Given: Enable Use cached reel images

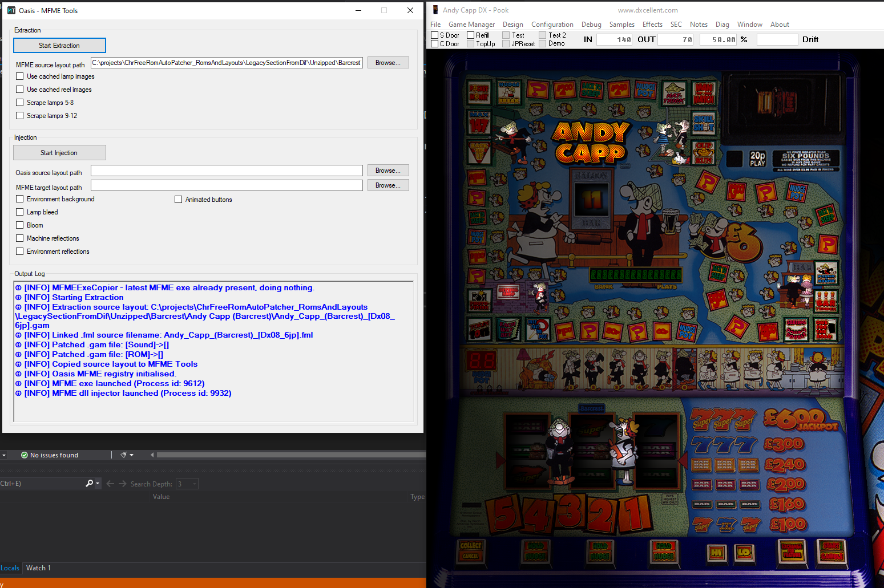Looking at the screenshot, I should pos(20,89).
